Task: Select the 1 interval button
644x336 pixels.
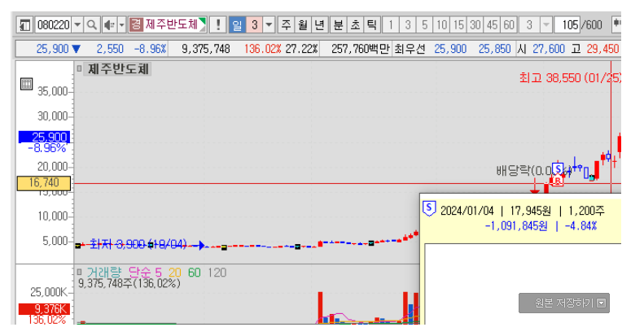Action: click(391, 25)
